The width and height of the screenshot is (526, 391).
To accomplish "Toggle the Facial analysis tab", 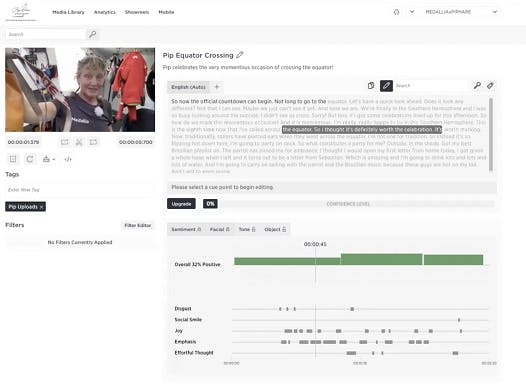I will click(219, 229).
